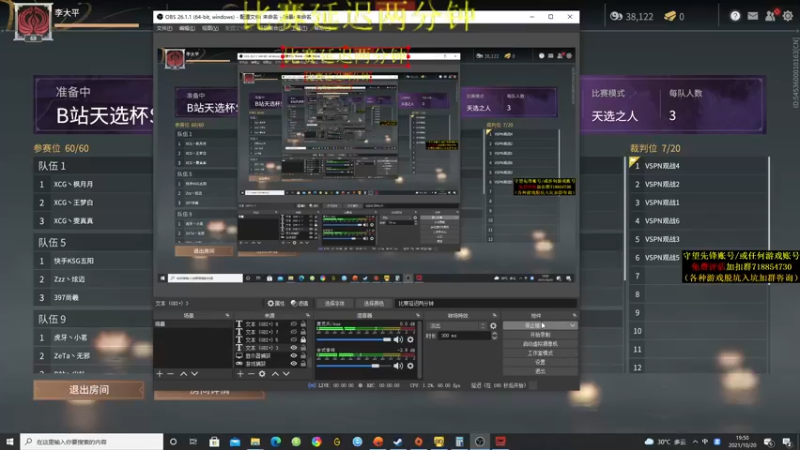Move scene up with scenes up arrow
This screenshot has width=800, height=450.
[x=183, y=374]
